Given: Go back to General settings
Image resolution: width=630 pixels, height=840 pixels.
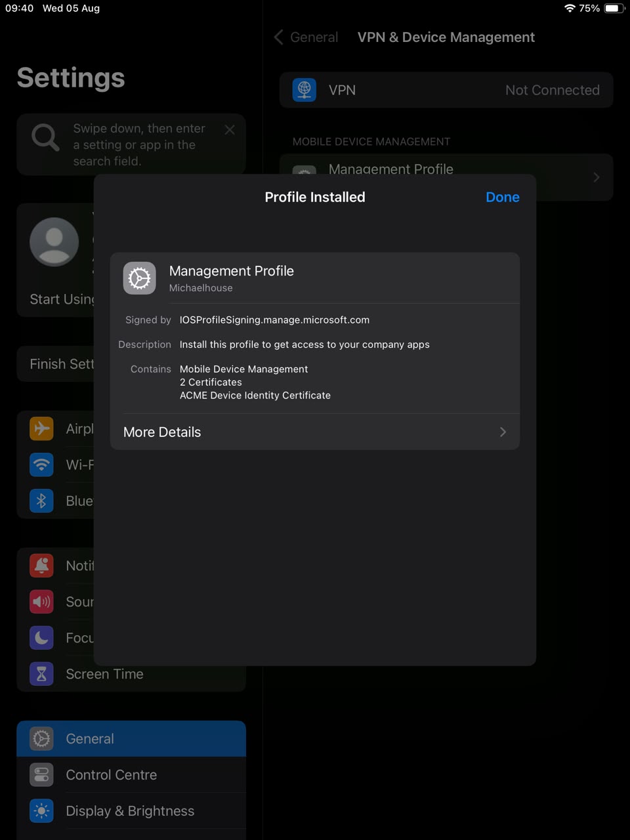Looking at the screenshot, I should 306,37.
